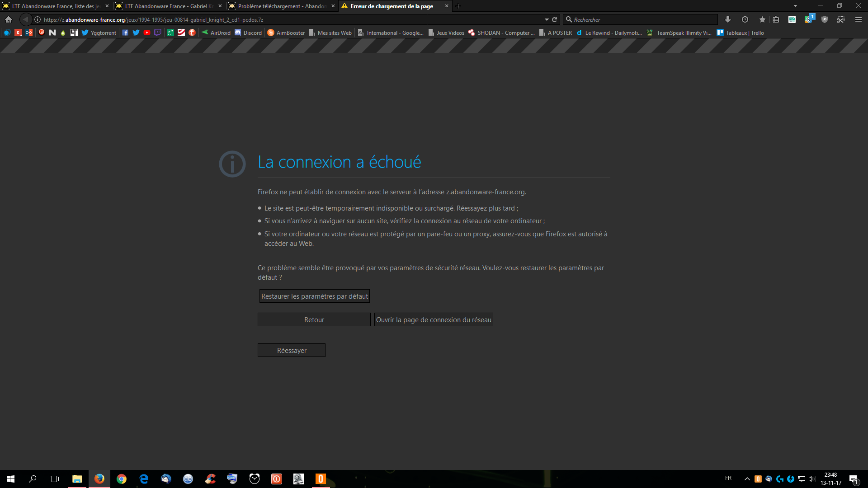Screen dimensions: 868x488
Task: Open the Tableaux | Trello bookmark
Action: [741, 33]
